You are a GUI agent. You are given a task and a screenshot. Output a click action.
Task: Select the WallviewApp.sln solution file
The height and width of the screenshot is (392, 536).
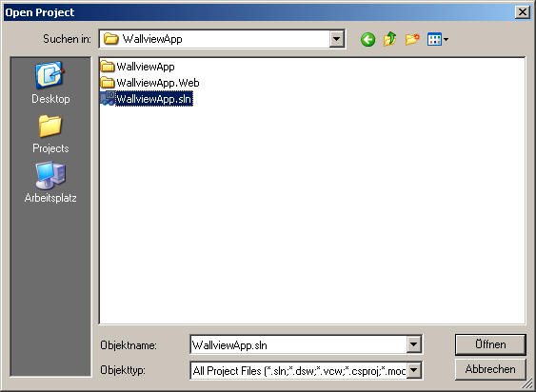tap(147, 99)
